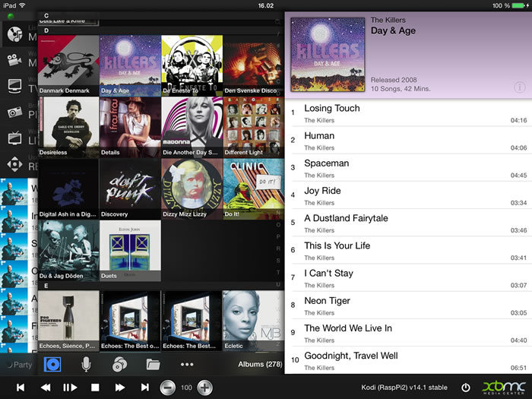
Task: Tap the Wi-Fi status icon
Action: 22,5
